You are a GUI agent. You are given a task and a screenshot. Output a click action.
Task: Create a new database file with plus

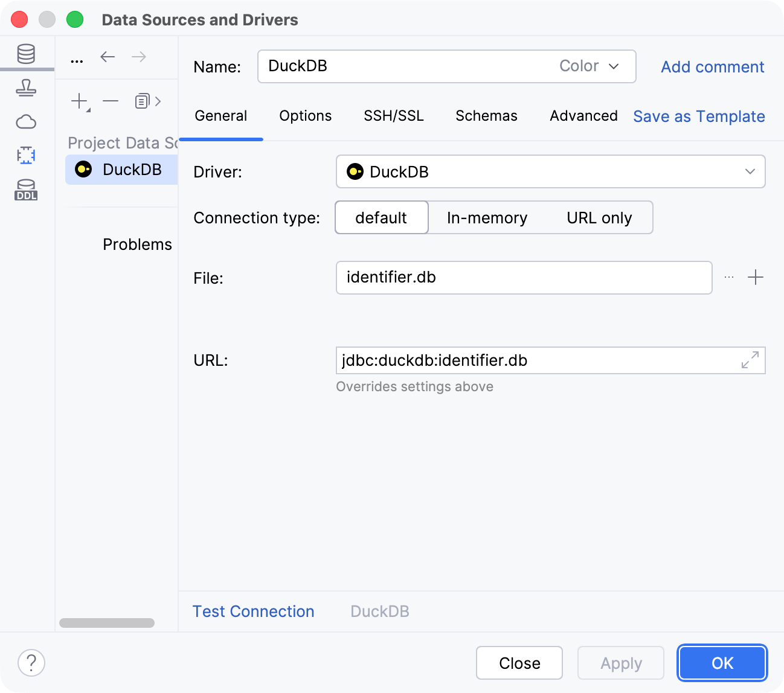pos(756,277)
